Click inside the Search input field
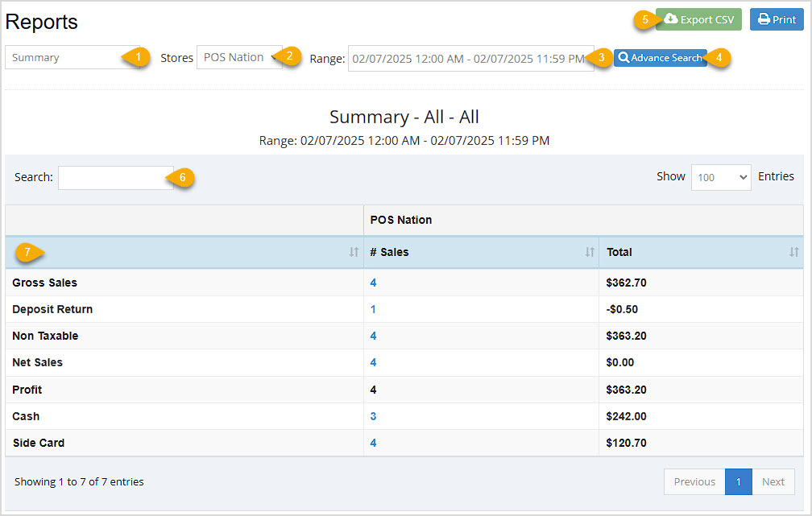The width and height of the screenshot is (812, 516). 114,177
